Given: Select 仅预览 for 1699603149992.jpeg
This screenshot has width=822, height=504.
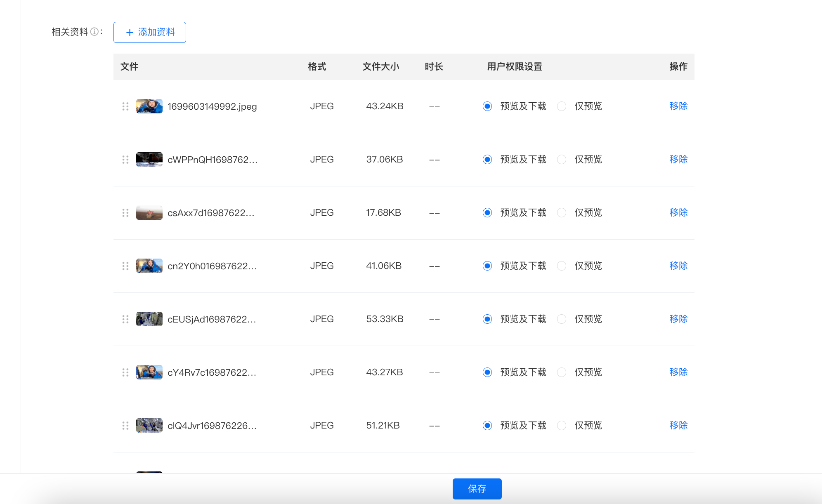Looking at the screenshot, I should coord(561,106).
